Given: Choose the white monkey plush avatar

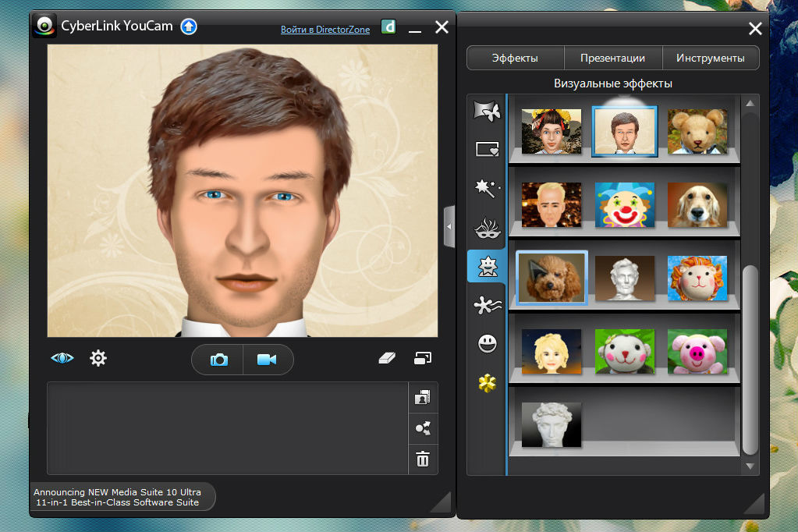Looking at the screenshot, I should 625,351.
